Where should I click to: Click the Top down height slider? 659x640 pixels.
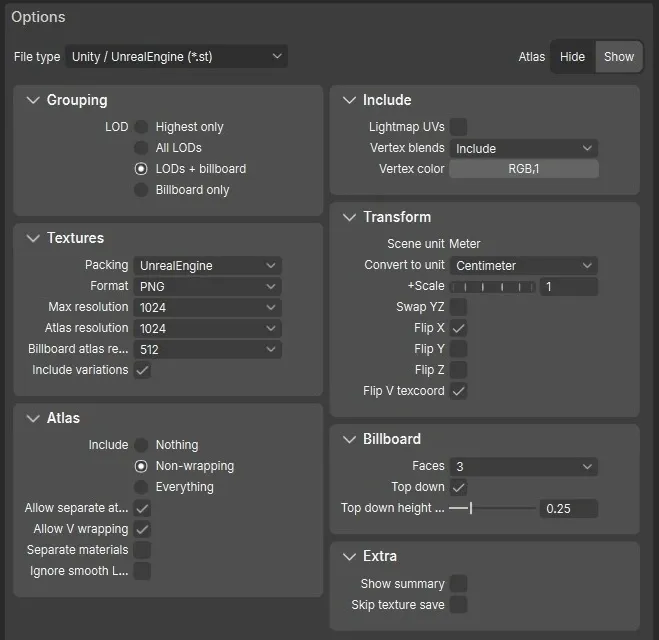pyautogui.click(x=491, y=509)
